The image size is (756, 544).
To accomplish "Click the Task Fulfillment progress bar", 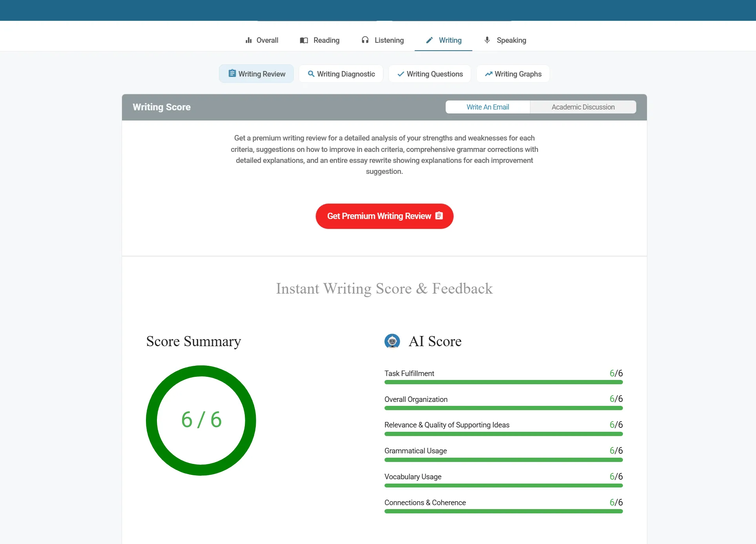I will pos(504,382).
